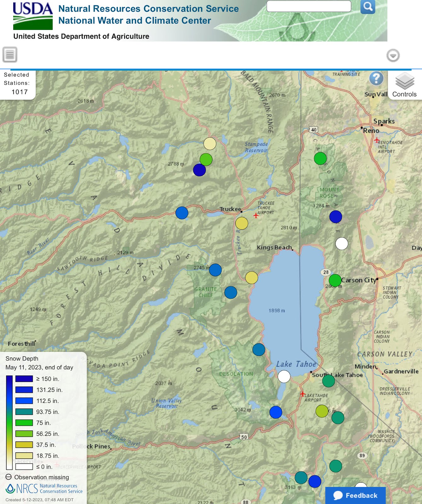Click the Kings Beach label

[274, 247]
